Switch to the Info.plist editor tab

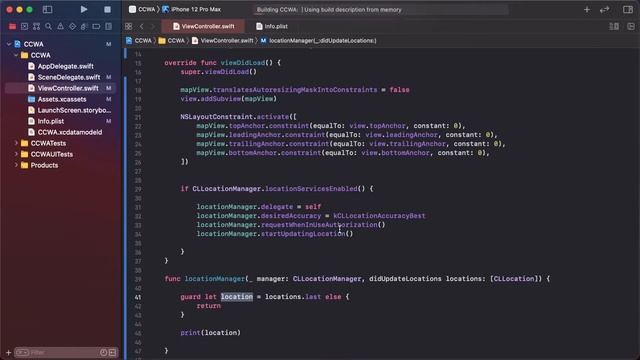click(x=271, y=26)
